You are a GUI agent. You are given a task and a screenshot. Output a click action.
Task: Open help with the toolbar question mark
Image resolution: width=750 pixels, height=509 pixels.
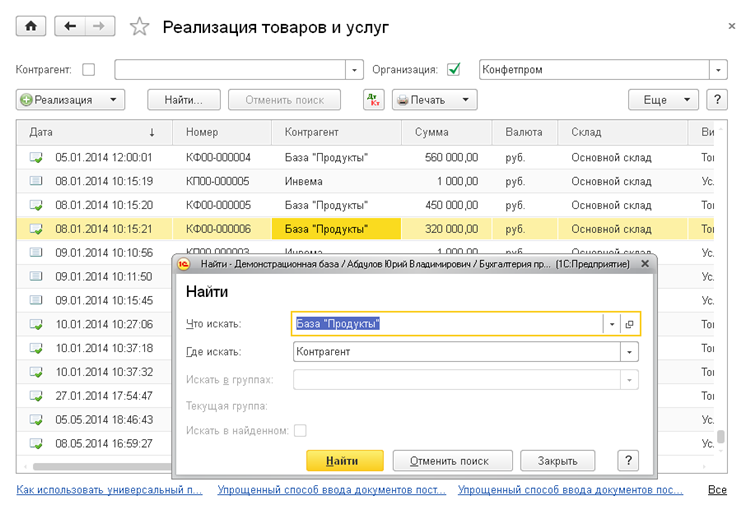pos(717,100)
